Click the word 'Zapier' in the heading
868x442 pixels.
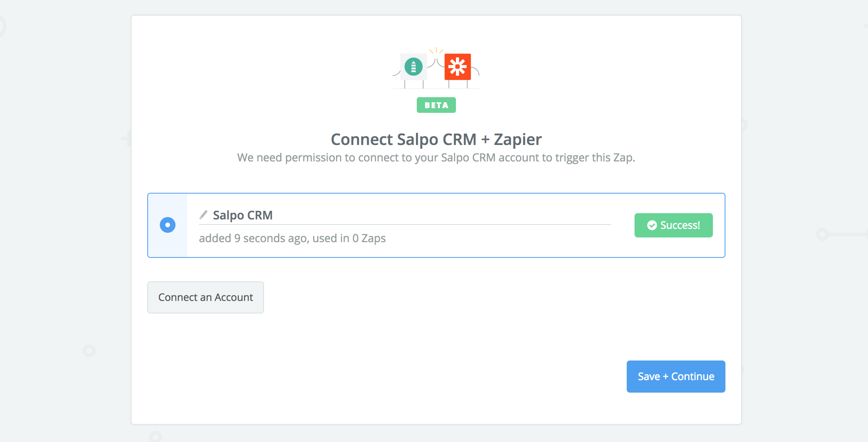[518, 139]
